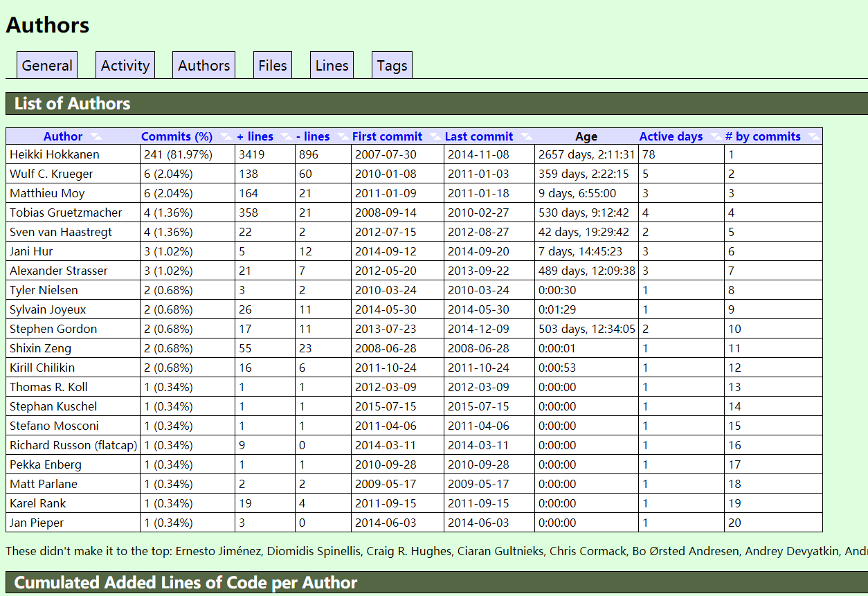This screenshot has width=868, height=596.
Task: Click the 358 added lines cell
Action: point(265,213)
